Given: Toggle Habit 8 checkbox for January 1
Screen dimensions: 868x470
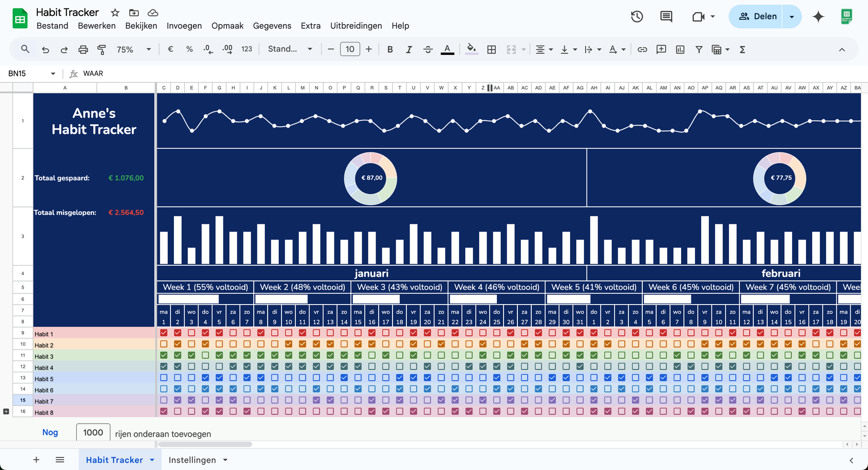Looking at the screenshot, I should pos(164,411).
